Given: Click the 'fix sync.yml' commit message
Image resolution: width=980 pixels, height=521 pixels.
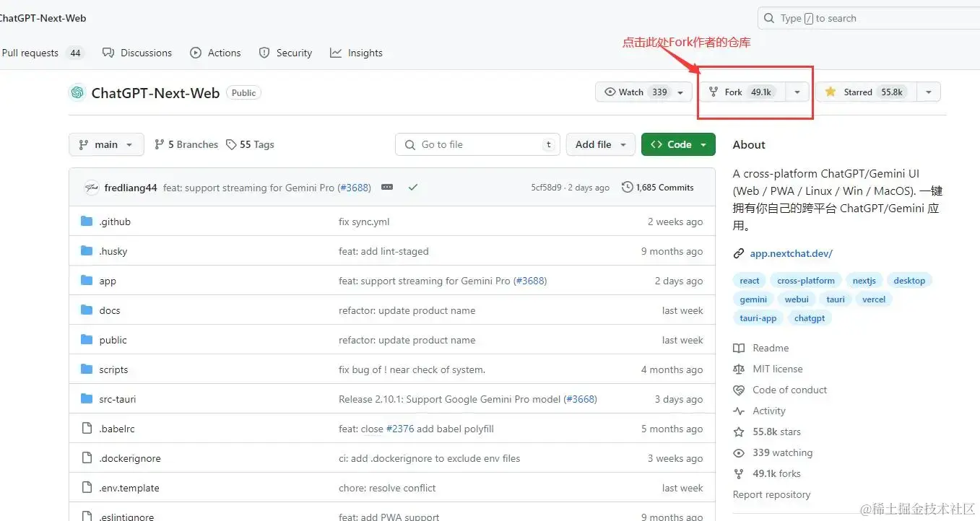Looking at the screenshot, I should pos(364,222).
